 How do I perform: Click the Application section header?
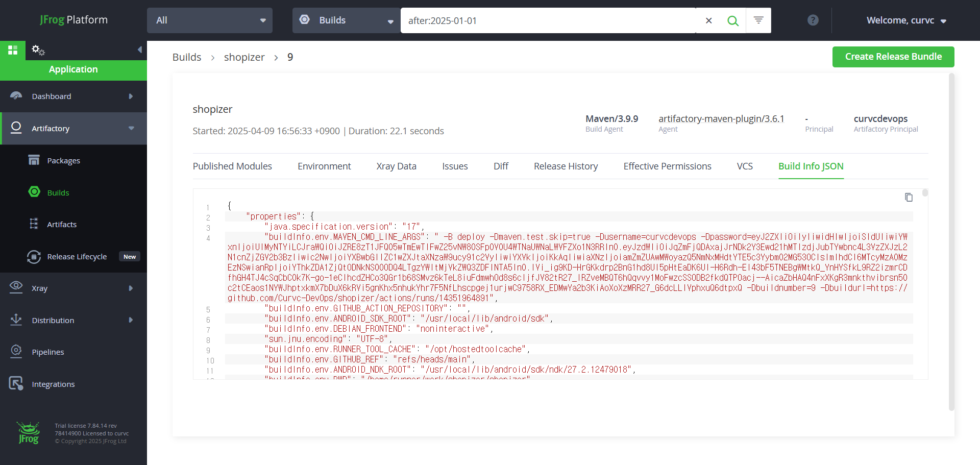coord(73,70)
